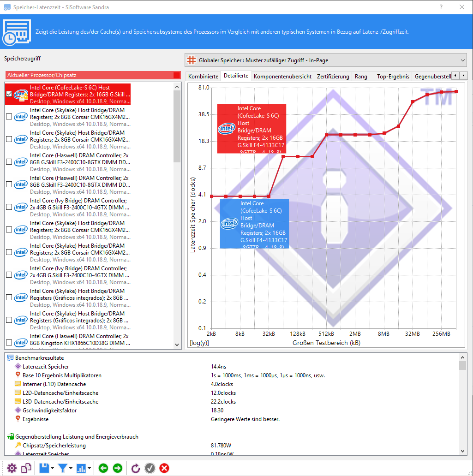Click the red CofeeLake-S legend box on the chart
The width and height of the screenshot is (473, 476).
click(x=251, y=129)
